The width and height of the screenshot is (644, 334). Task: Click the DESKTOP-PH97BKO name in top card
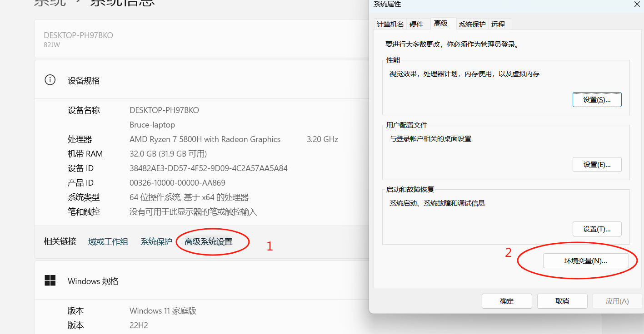tap(78, 35)
